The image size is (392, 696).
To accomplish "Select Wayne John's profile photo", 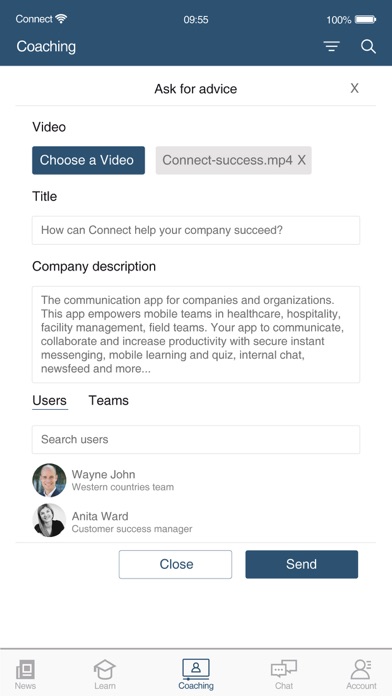I will tap(49, 480).
